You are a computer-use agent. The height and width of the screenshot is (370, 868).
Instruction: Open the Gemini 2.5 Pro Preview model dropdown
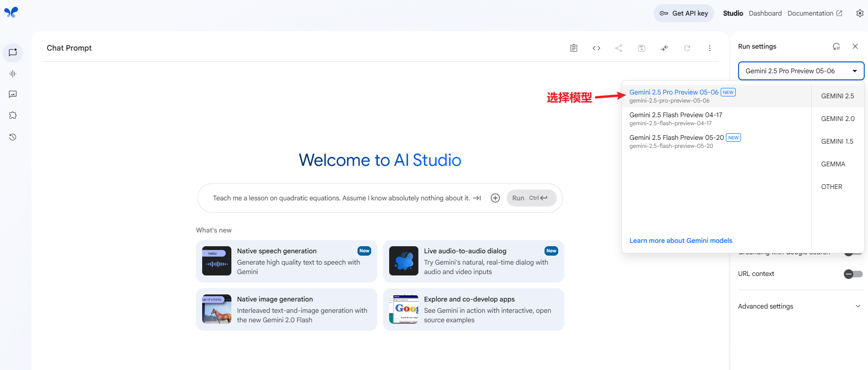click(801, 71)
